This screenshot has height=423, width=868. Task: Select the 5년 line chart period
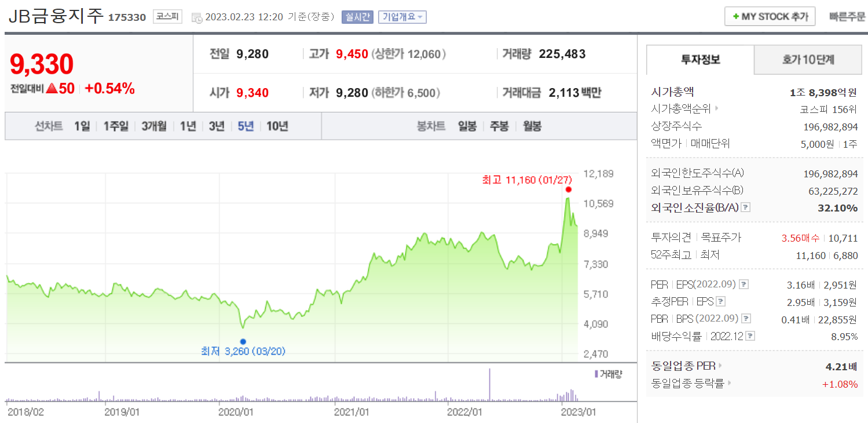pyautogui.click(x=246, y=126)
